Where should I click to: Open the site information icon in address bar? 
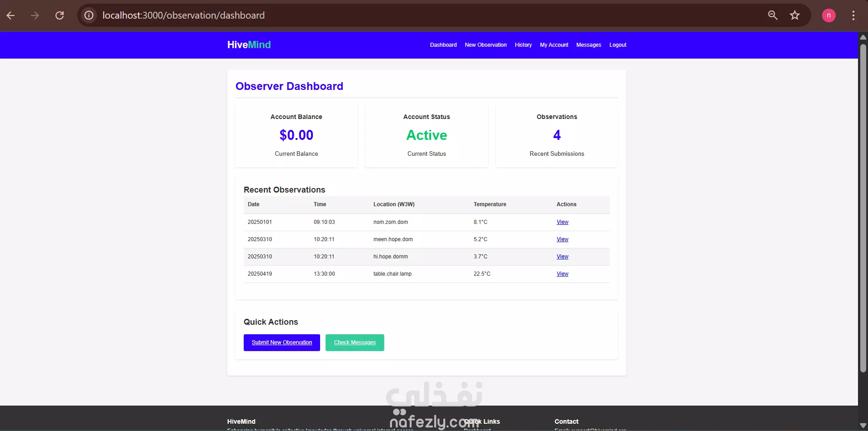(89, 15)
